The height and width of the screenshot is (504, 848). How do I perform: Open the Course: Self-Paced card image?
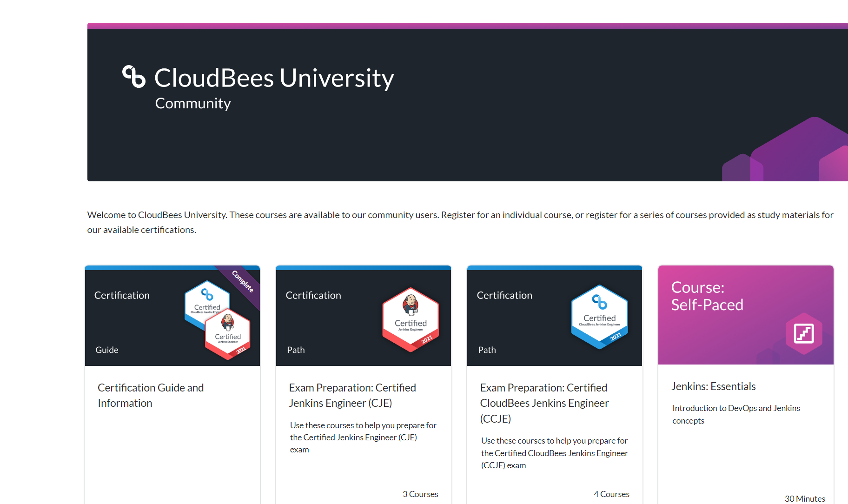[746, 315]
